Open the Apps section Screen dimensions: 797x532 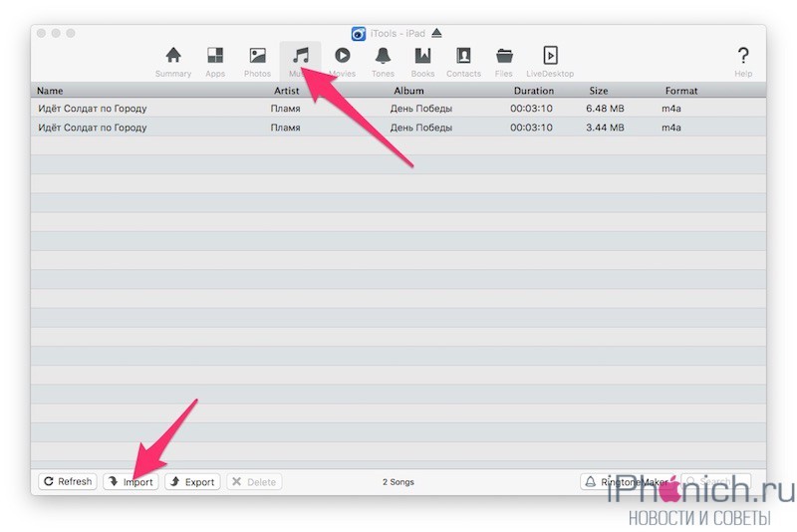point(215,62)
